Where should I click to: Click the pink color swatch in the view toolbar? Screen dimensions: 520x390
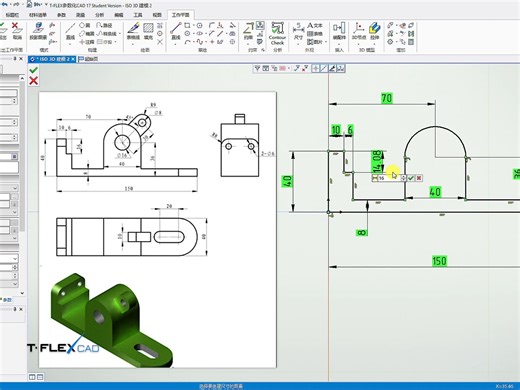[283, 68]
